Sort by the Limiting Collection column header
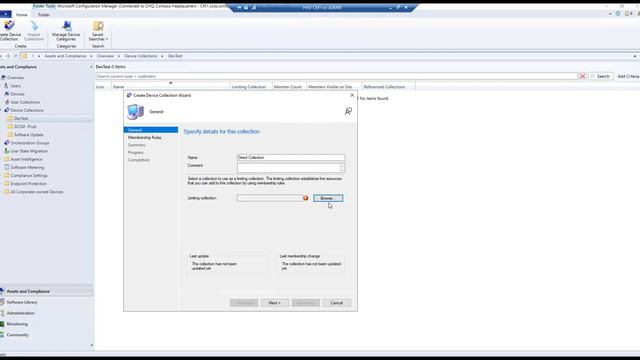The image size is (640, 360). pos(251,87)
